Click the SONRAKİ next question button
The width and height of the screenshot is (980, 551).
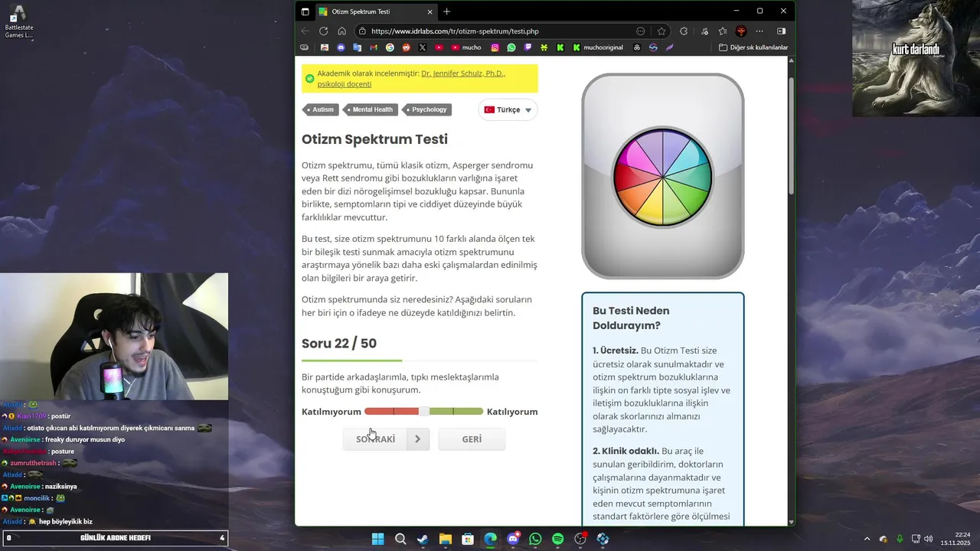click(386, 439)
